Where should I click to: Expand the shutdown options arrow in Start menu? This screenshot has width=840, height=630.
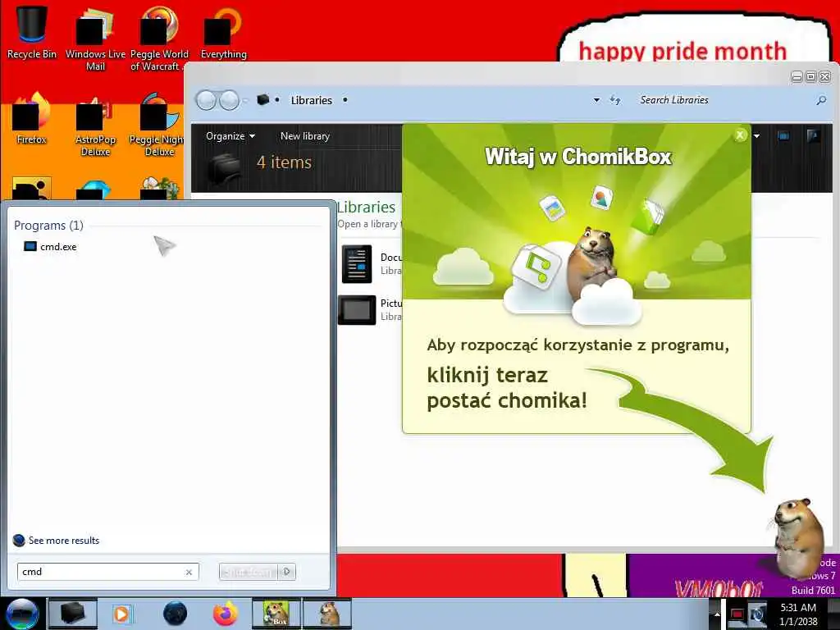coord(287,572)
